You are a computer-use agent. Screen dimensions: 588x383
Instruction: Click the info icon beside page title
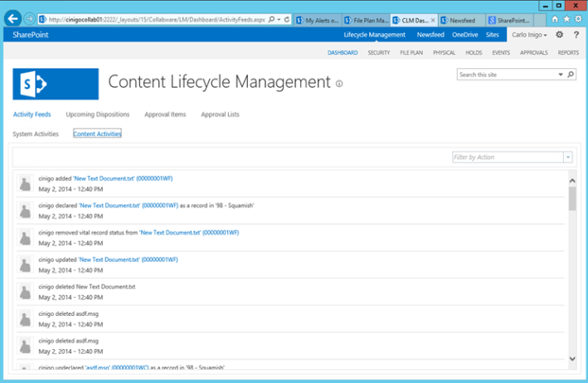pyautogui.click(x=339, y=84)
